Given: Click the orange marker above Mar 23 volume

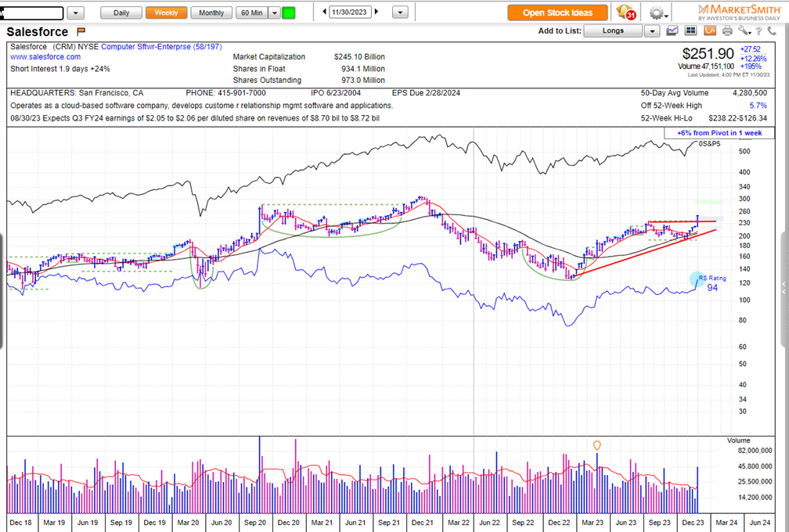Looking at the screenshot, I should (x=596, y=445).
